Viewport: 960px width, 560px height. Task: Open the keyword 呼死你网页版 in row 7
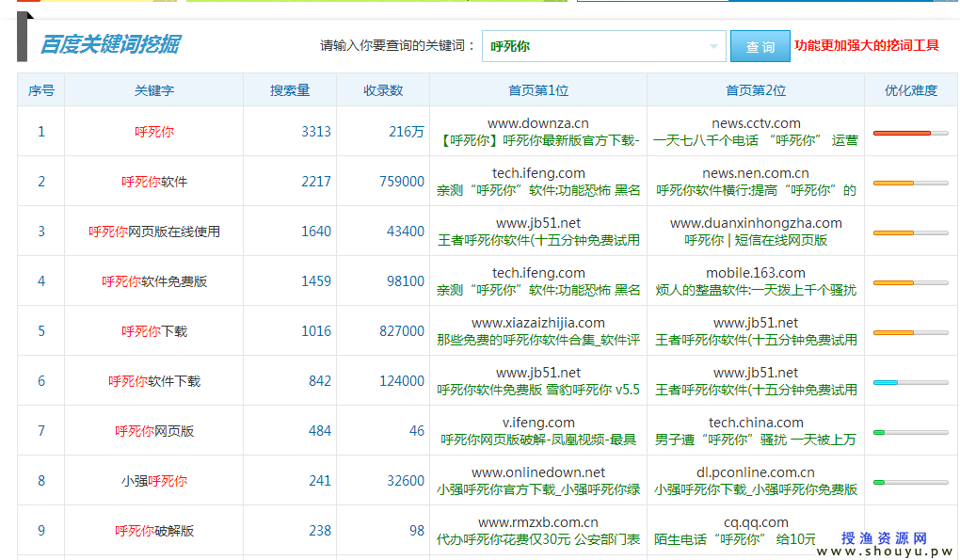tap(154, 431)
